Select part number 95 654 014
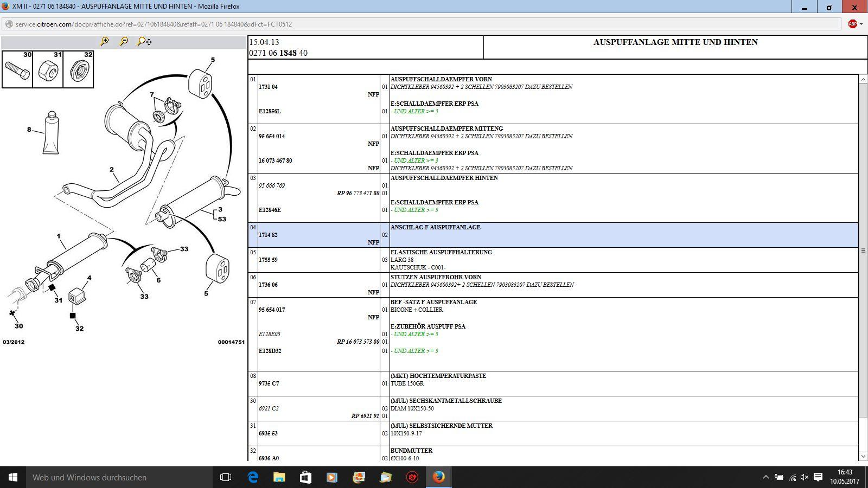 click(272, 136)
